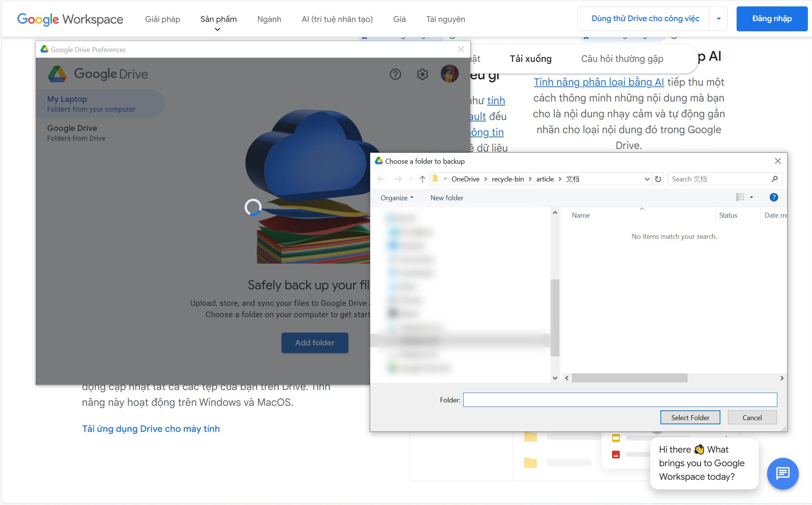This screenshot has height=505, width=812.
Task: Click the search magnifier in folder dialog
Action: tap(775, 179)
